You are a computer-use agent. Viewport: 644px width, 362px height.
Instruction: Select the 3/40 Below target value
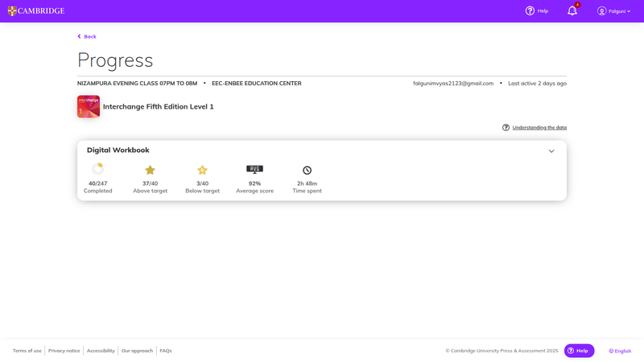[x=202, y=183]
